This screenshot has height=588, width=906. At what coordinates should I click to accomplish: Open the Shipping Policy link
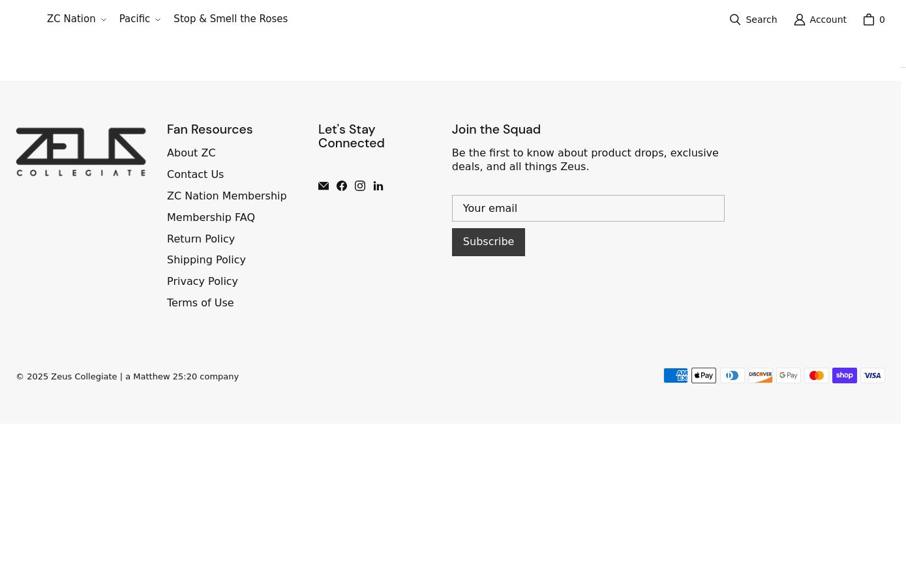[x=206, y=260]
